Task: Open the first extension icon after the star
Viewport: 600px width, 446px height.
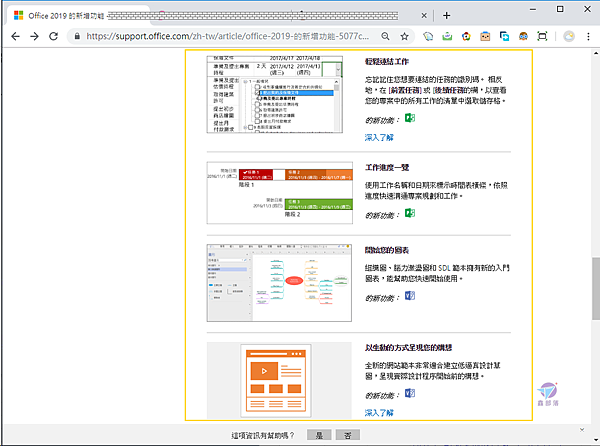Action: click(428, 36)
